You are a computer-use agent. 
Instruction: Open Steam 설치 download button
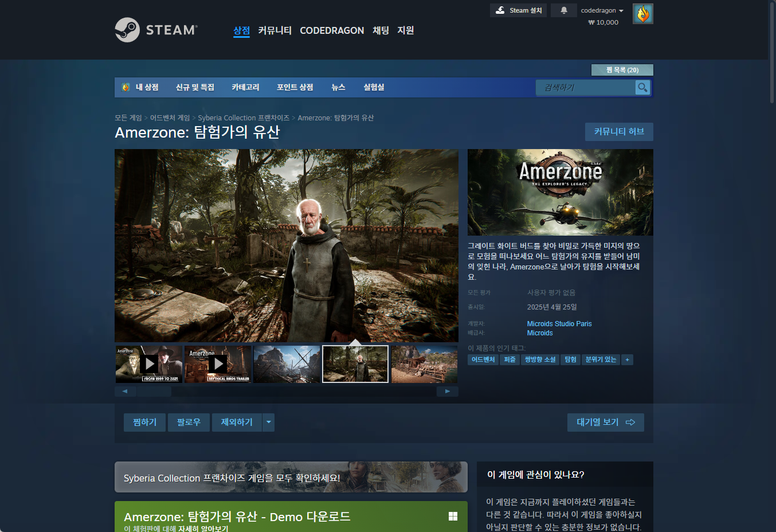tap(518, 10)
